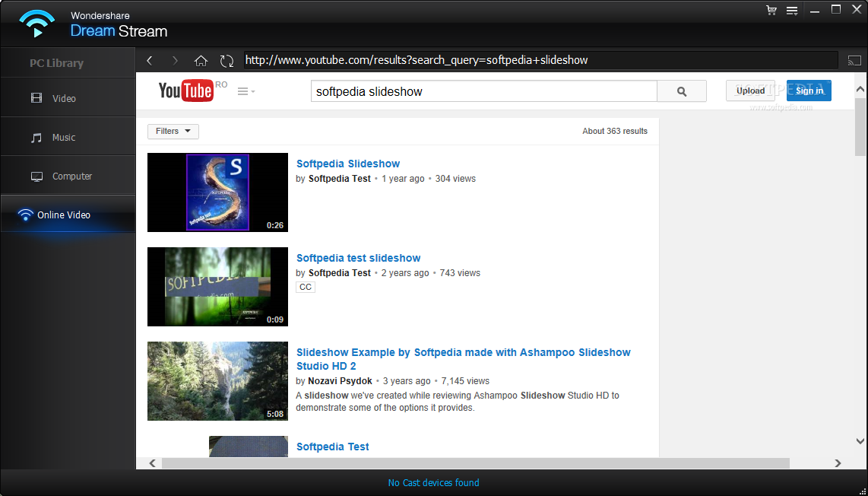Open the Softpedia Test video link
This screenshot has height=496, width=868.
[x=333, y=446]
